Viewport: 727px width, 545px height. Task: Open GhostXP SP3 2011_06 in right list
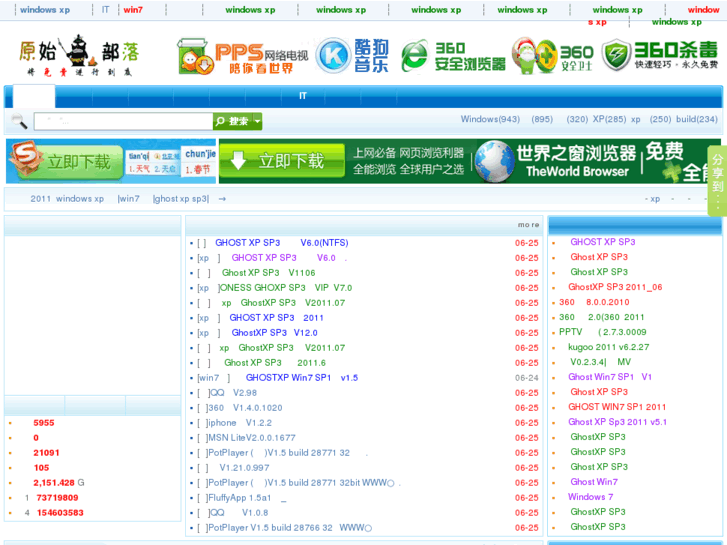click(x=615, y=287)
